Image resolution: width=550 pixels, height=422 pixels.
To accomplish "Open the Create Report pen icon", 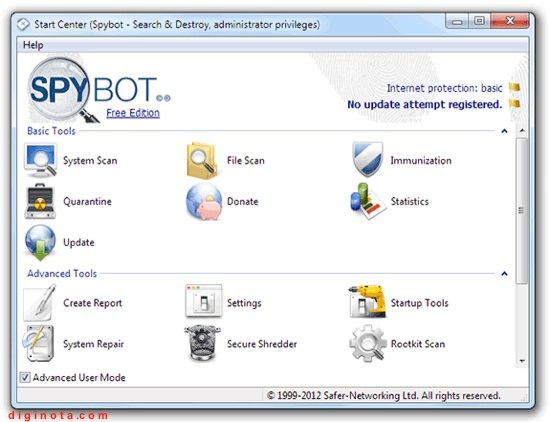I will [x=39, y=302].
